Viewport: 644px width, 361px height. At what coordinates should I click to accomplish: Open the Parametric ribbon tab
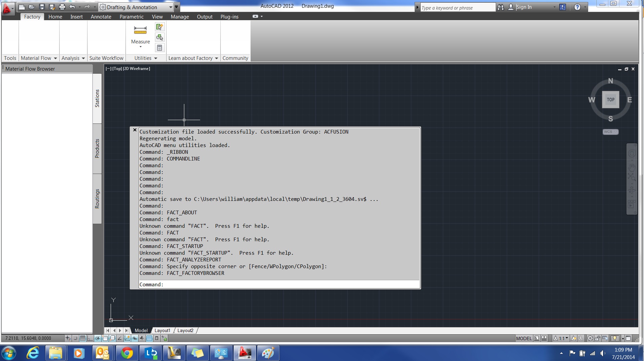[x=131, y=16]
